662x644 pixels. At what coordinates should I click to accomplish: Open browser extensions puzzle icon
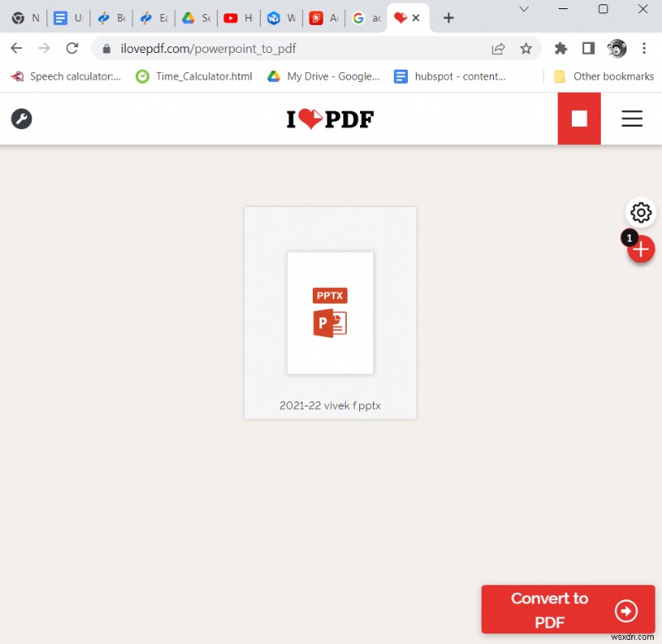560,49
